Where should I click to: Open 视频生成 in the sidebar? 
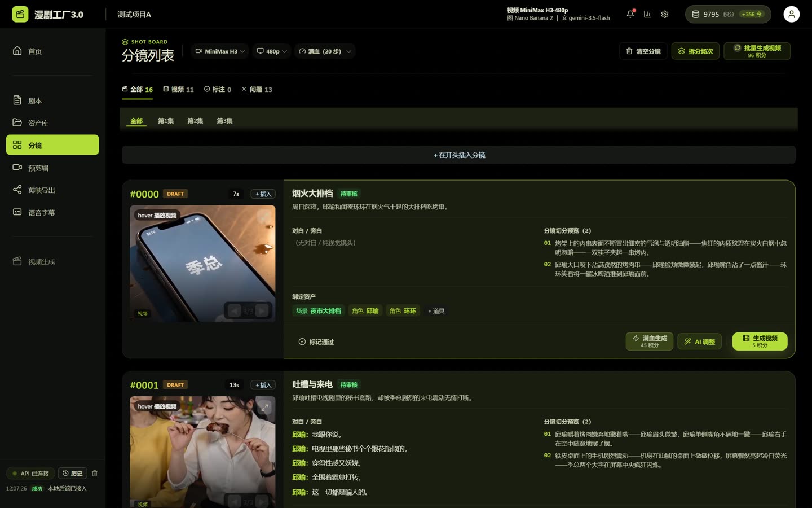point(52,261)
